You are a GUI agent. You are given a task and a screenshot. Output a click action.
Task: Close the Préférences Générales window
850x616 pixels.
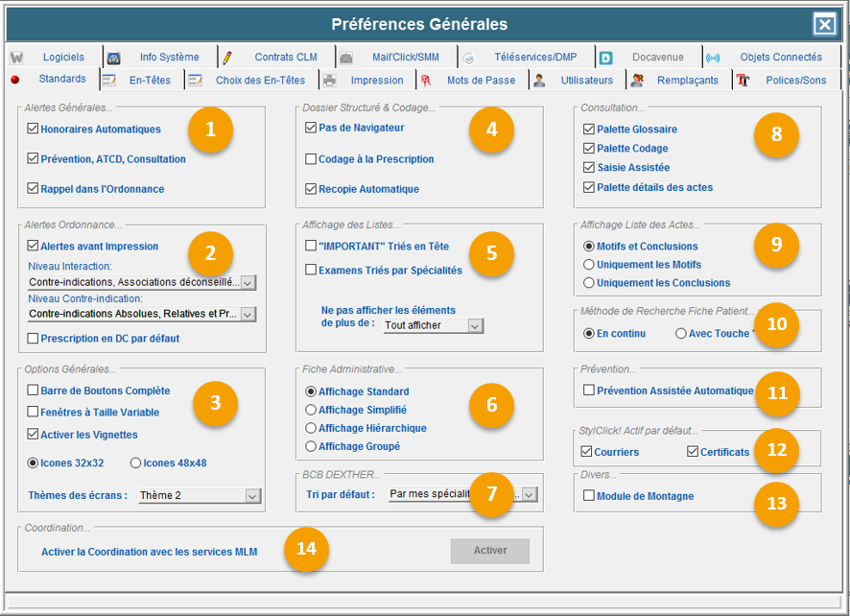tap(823, 24)
